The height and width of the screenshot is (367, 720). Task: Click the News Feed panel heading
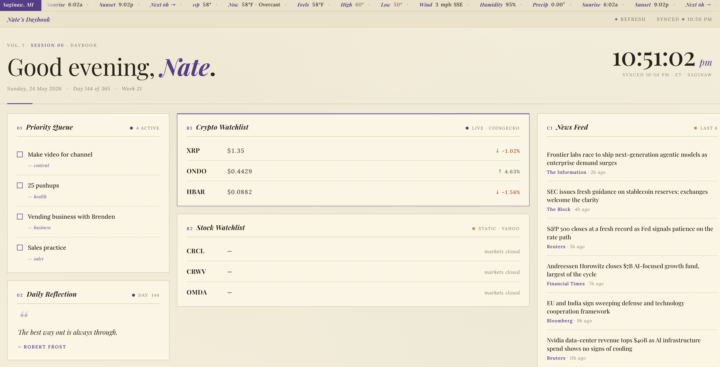point(572,127)
